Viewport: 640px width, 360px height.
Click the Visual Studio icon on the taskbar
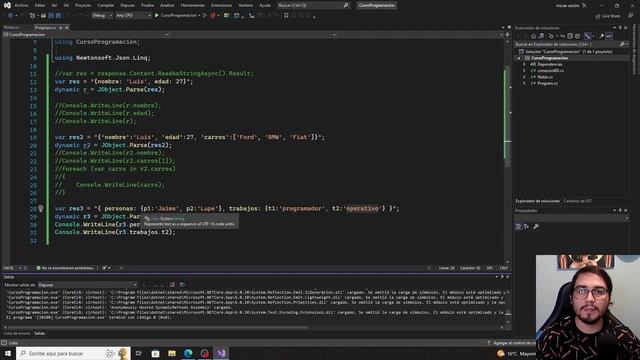pos(221,353)
